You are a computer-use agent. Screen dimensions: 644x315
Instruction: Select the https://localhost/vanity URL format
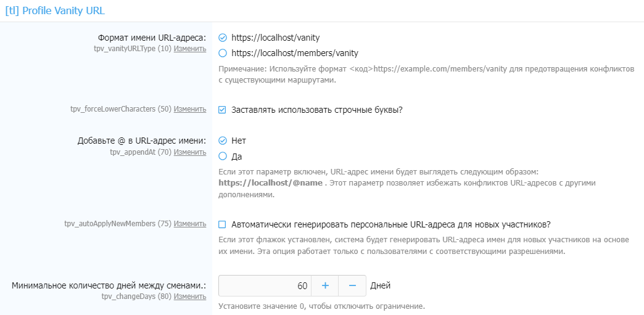223,38
